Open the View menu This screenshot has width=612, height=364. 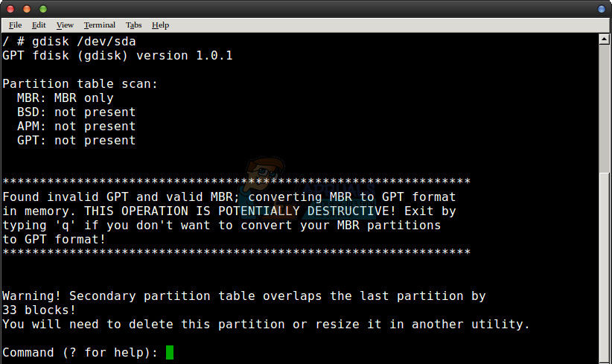click(x=65, y=25)
